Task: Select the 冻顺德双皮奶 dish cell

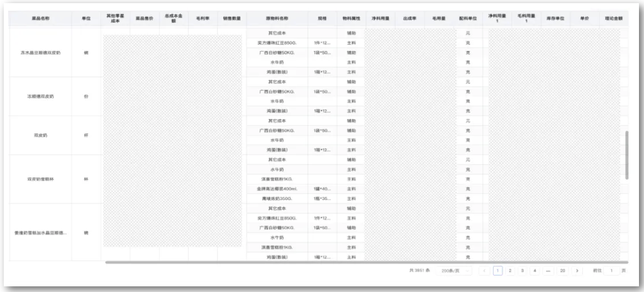Action: (x=40, y=96)
